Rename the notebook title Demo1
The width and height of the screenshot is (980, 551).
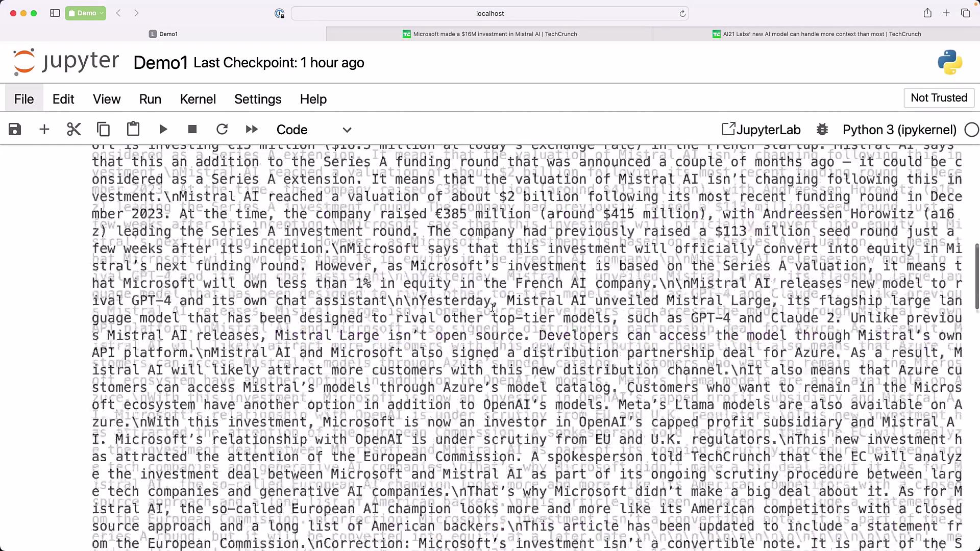click(160, 63)
